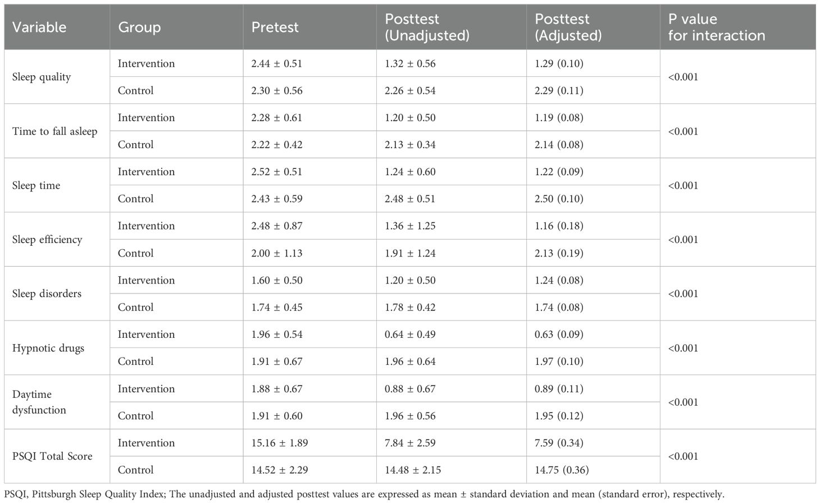
Task: Select the PSQI Total Score label
Action: coord(52,456)
